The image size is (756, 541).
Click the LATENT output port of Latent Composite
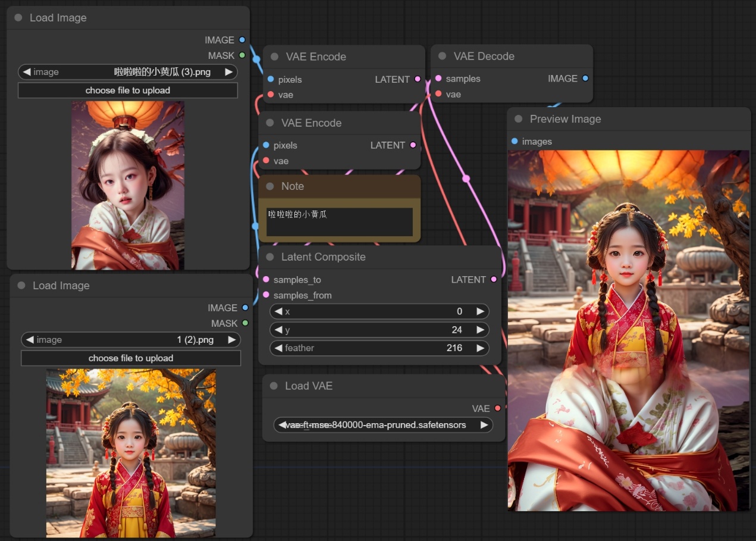(x=494, y=280)
